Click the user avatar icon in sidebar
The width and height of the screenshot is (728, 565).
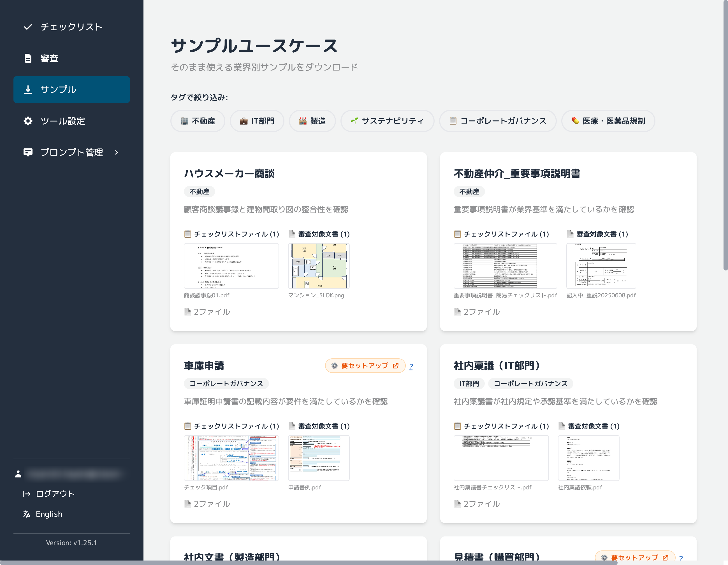18,474
